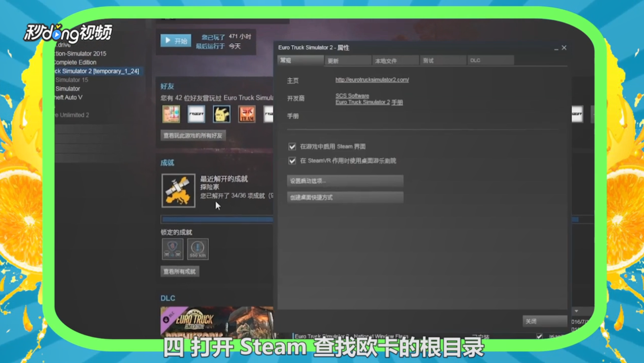
Task: Click the 设置启动选项 launch options button
Action: click(345, 181)
